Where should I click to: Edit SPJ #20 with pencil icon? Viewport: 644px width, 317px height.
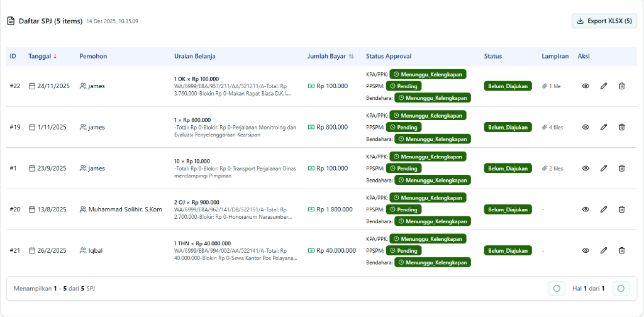604,209
